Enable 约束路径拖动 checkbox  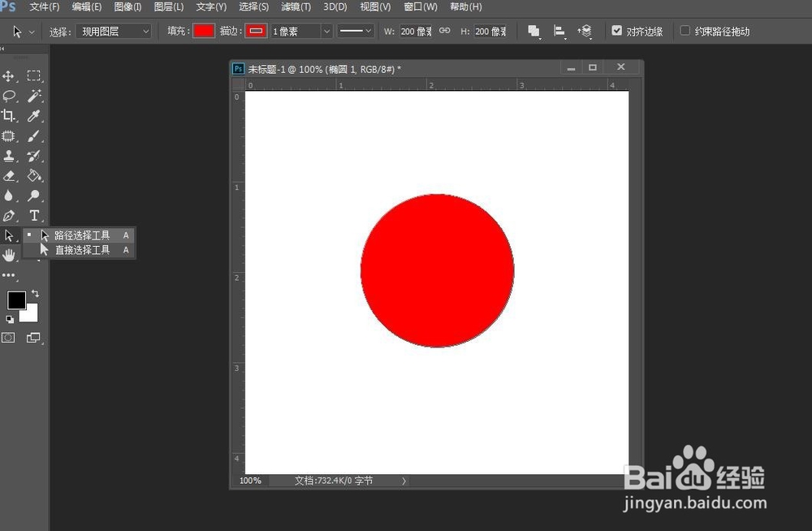(x=685, y=31)
